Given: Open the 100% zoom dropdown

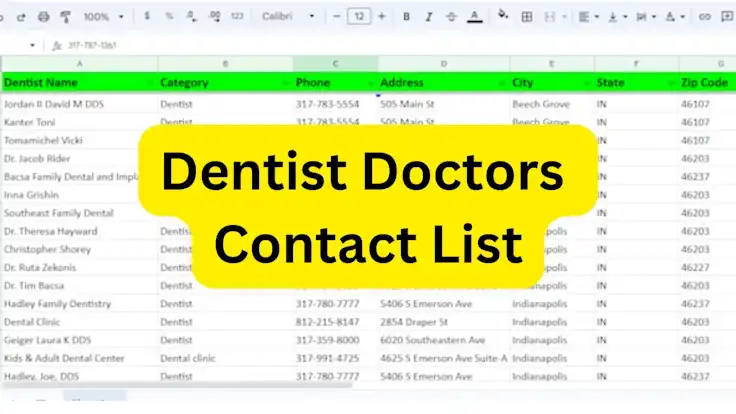Looking at the screenshot, I should click(x=104, y=17).
